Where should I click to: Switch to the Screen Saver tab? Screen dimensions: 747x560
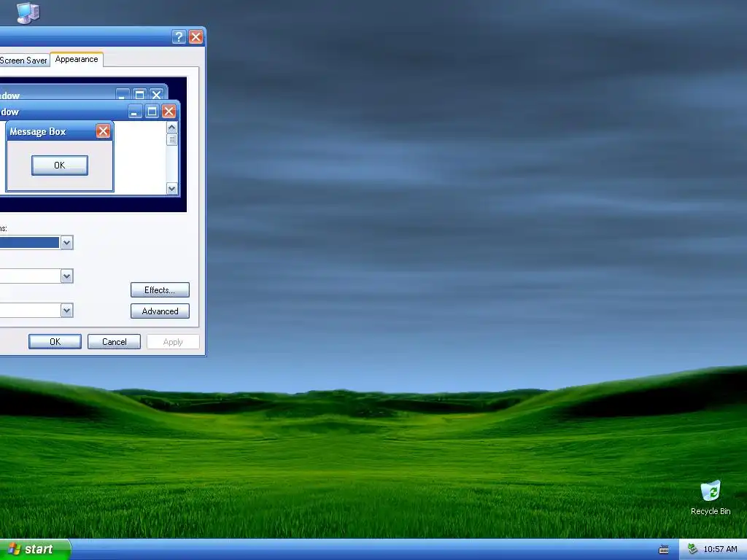click(24, 61)
